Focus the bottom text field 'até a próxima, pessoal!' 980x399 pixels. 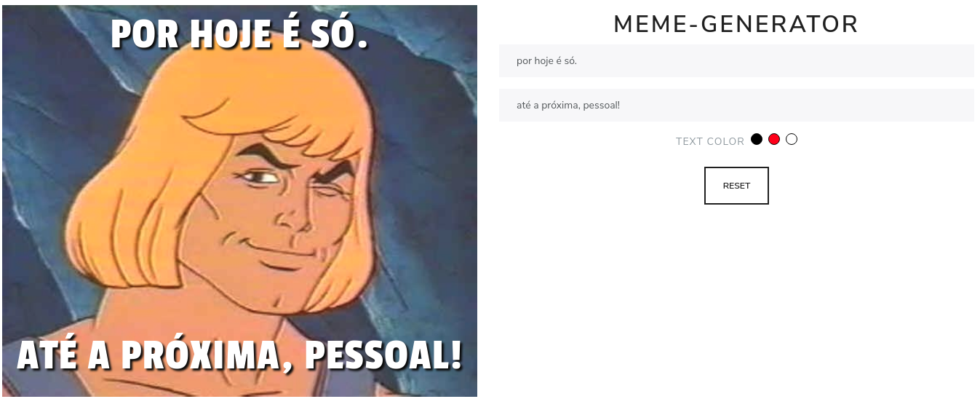coord(736,105)
